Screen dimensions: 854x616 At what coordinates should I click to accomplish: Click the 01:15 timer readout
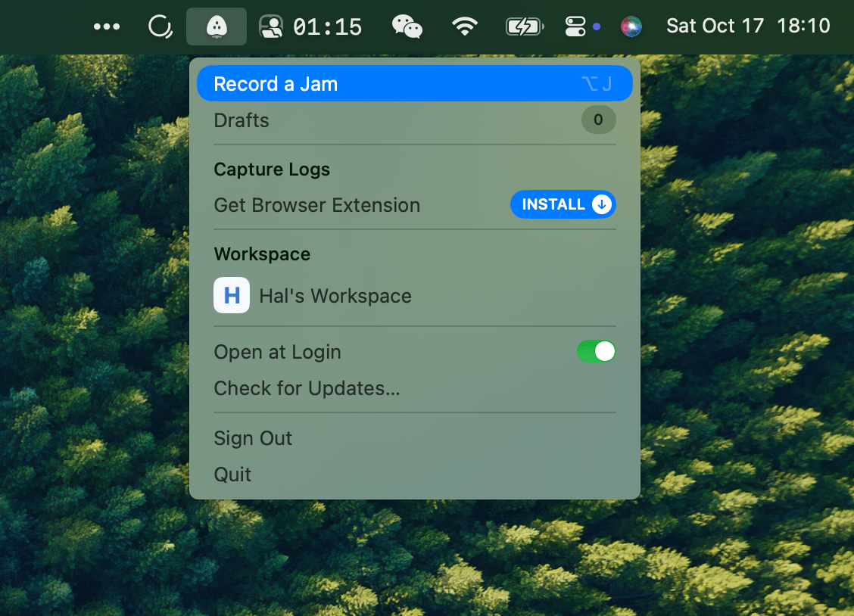(327, 26)
